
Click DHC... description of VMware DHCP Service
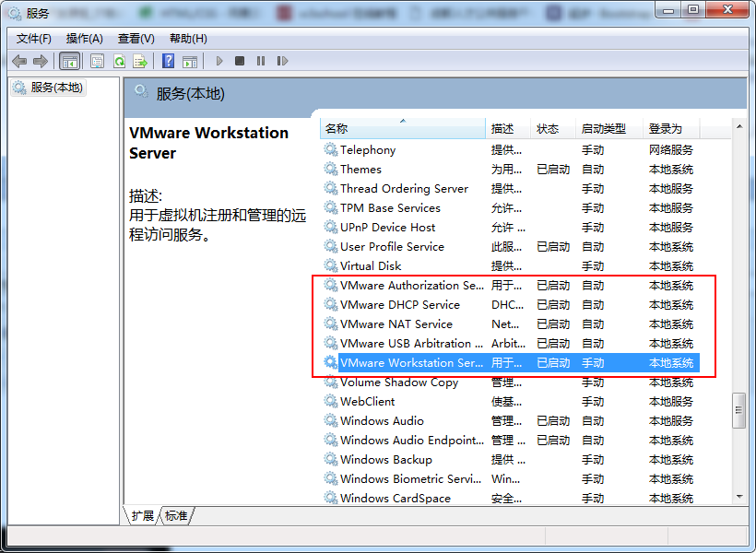507,305
